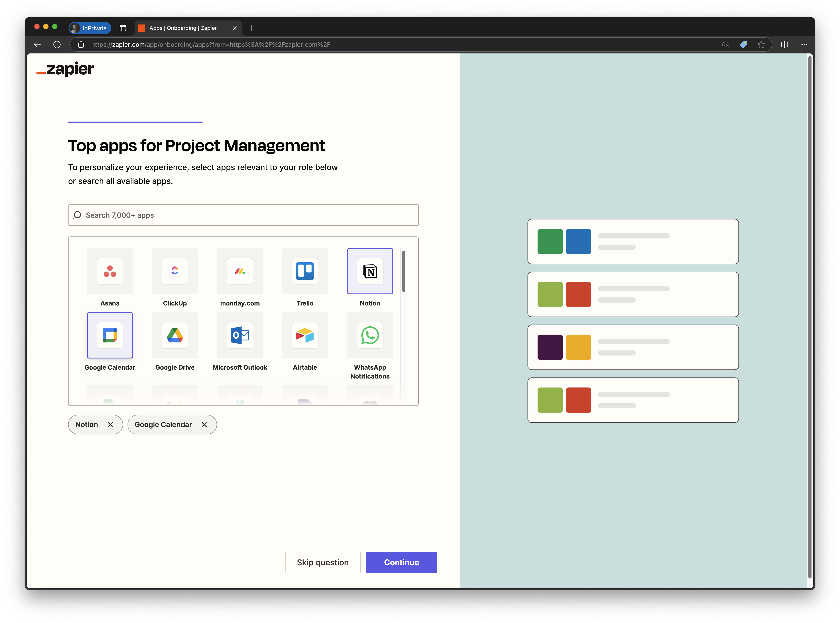View site information via the lock icon

tap(81, 45)
